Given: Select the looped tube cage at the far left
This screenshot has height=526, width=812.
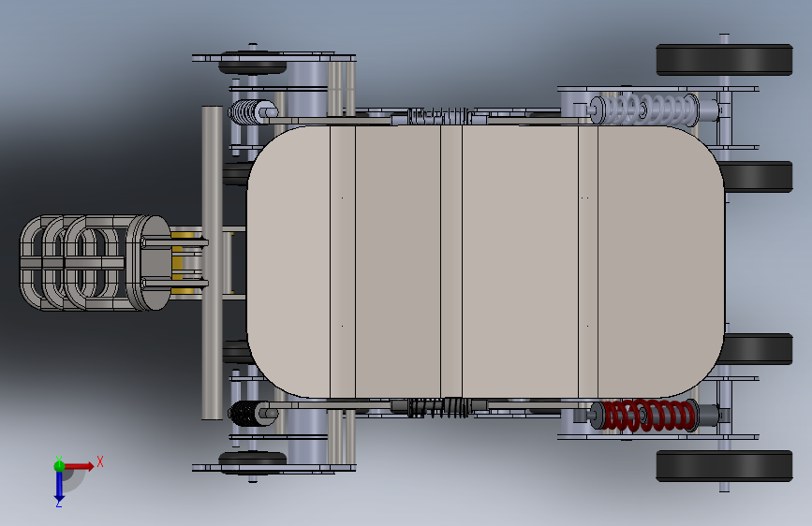Looking at the screenshot, I should point(72,263).
